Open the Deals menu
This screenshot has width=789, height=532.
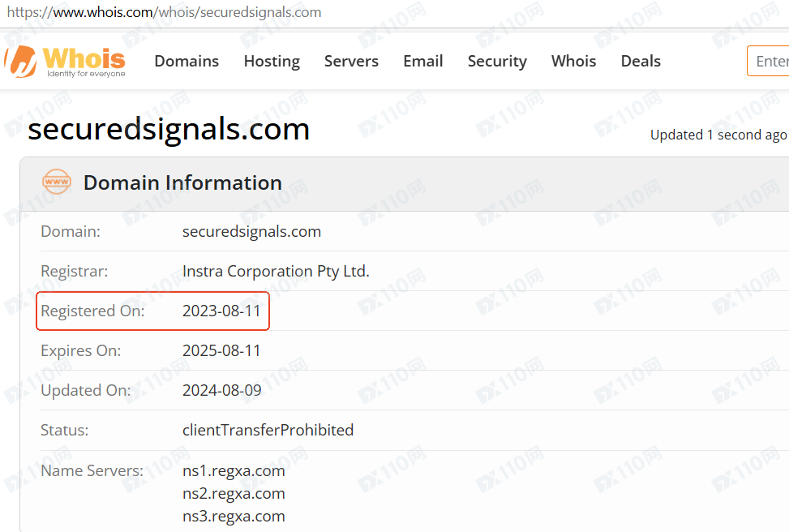pos(641,61)
